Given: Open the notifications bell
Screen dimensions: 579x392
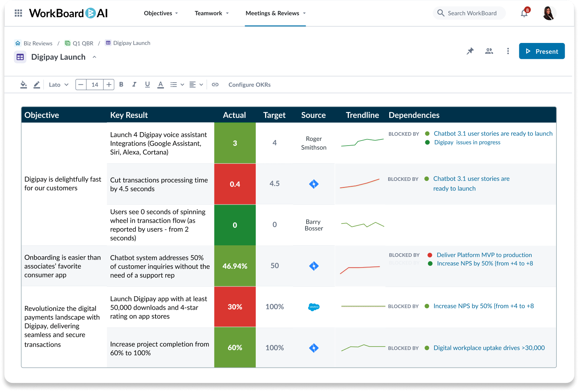Looking at the screenshot, I should tap(524, 13).
